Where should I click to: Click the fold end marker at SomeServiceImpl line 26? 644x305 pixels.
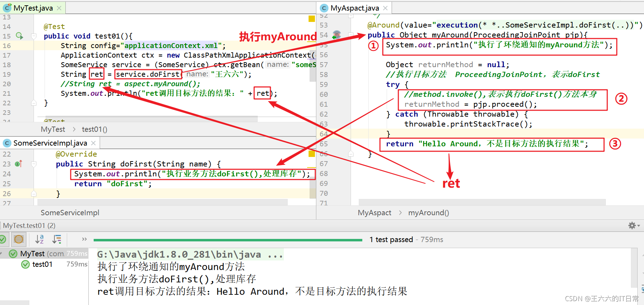(x=34, y=193)
